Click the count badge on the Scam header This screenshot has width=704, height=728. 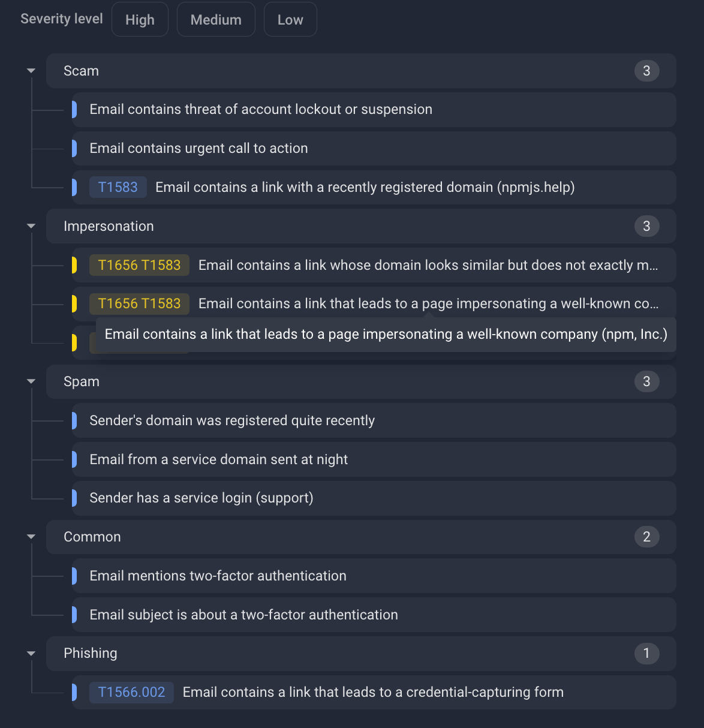point(646,70)
